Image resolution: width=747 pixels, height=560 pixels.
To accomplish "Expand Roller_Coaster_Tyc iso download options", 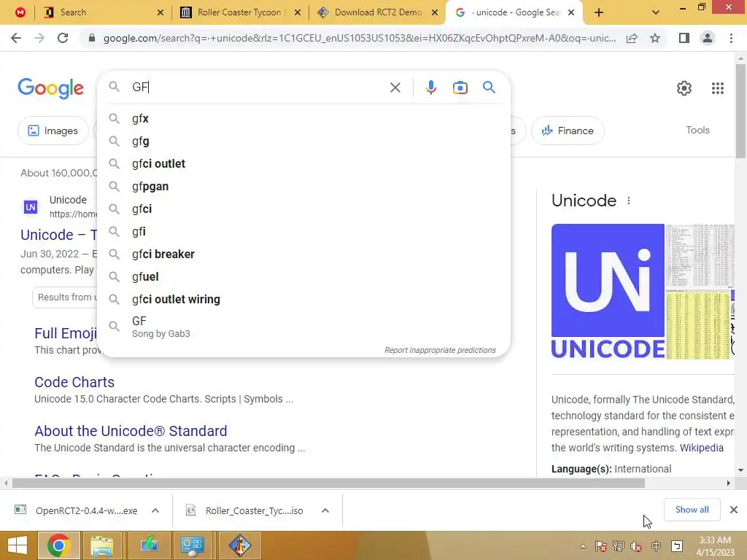I will click(325, 510).
